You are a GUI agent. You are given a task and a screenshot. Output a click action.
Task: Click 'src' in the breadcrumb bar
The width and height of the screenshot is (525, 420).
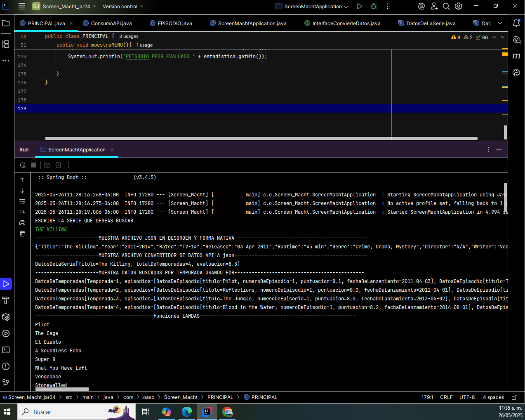point(69,397)
